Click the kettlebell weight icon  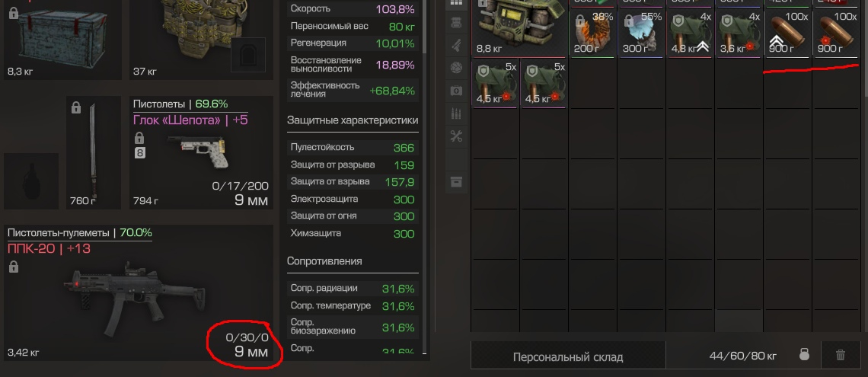[804, 355]
